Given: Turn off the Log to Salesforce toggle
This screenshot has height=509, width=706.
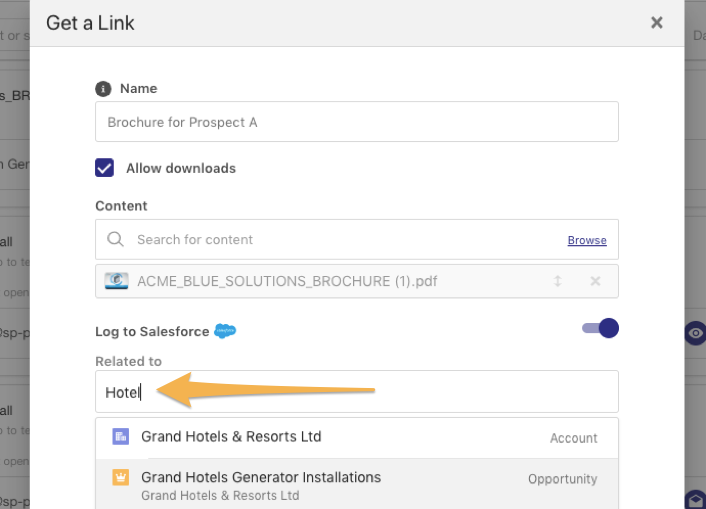Looking at the screenshot, I should pyautogui.click(x=600, y=328).
